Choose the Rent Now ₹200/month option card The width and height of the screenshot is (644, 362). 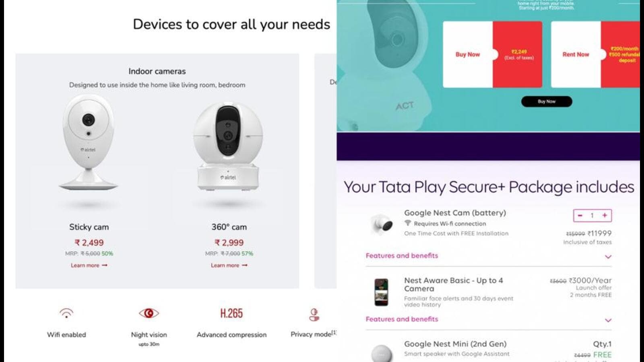coord(595,54)
